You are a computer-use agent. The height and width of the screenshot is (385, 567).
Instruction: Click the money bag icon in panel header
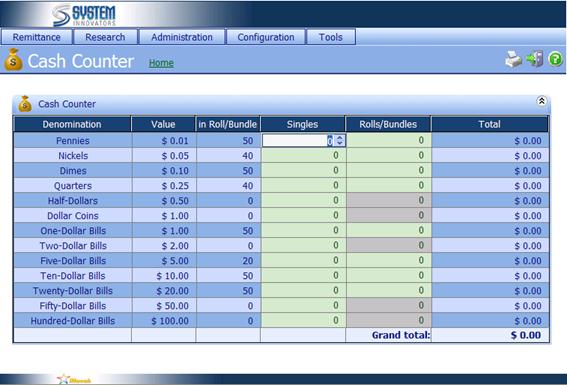coord(25,104)
